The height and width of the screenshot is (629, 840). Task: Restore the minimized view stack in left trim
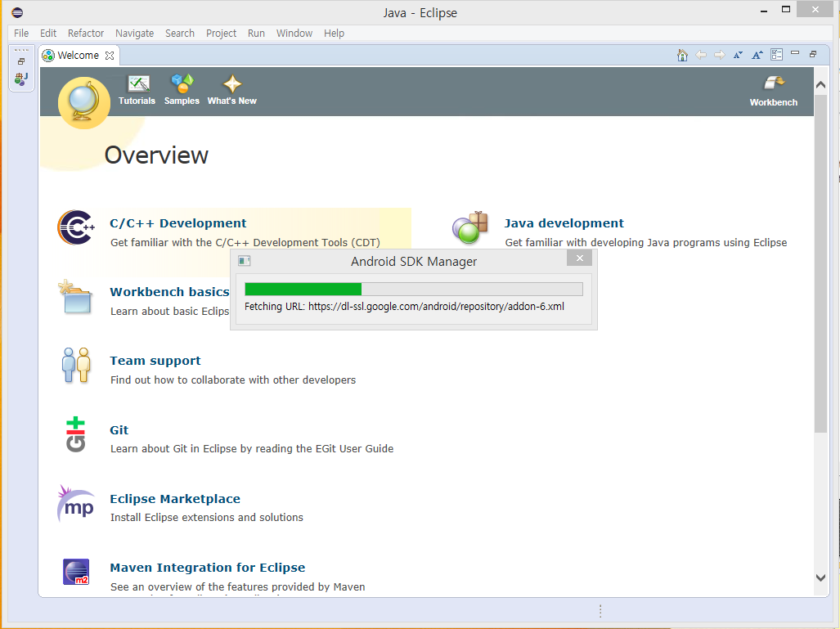click(x=21, y=61)
